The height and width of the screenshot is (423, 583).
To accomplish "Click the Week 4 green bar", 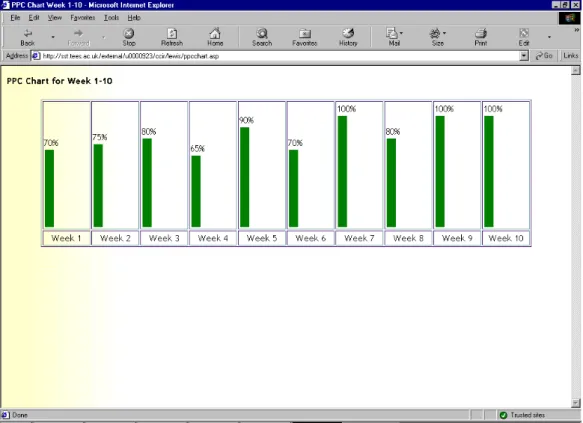I will 196,191.
